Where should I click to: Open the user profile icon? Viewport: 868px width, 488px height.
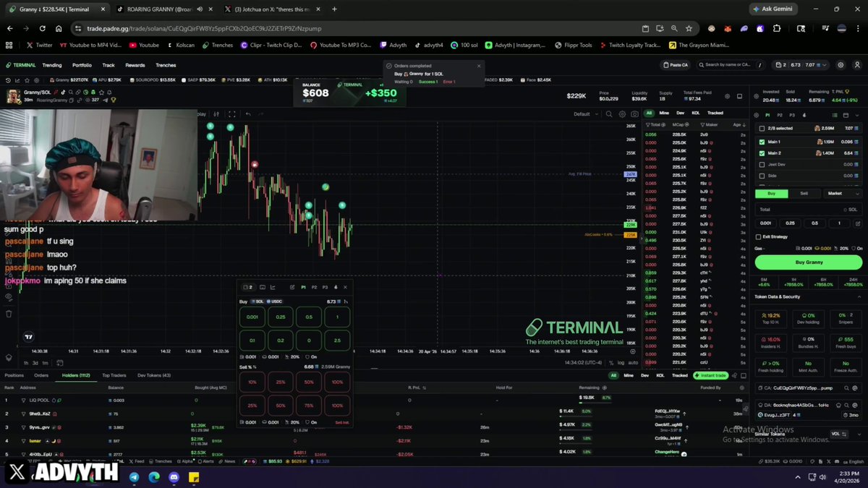coord(858,65)
